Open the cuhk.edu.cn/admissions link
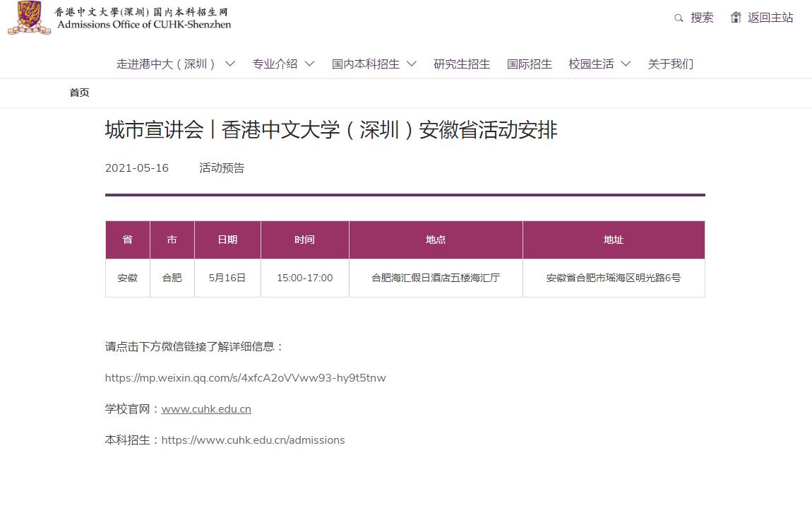812x530 pixels. pyautogui.click(x=253, y=440)
